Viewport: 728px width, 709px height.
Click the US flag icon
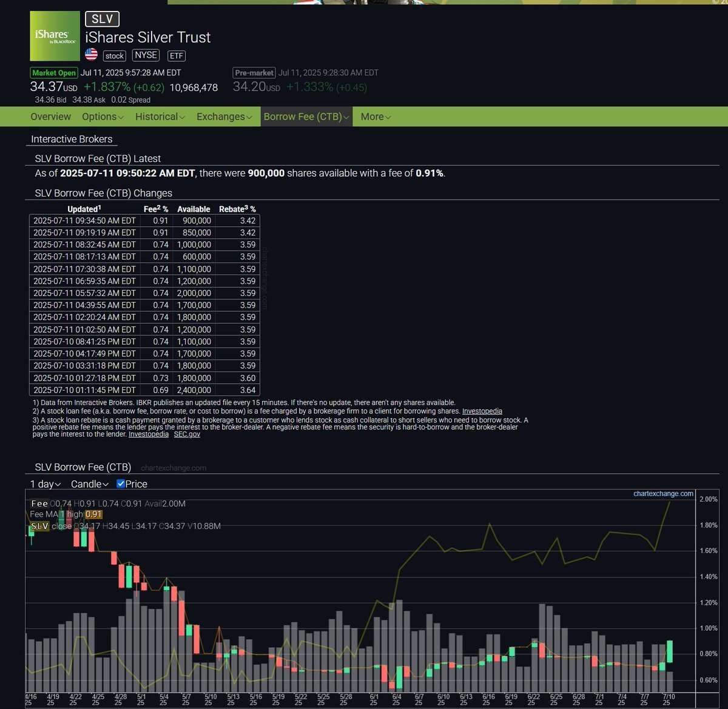[x=92, y=55]
